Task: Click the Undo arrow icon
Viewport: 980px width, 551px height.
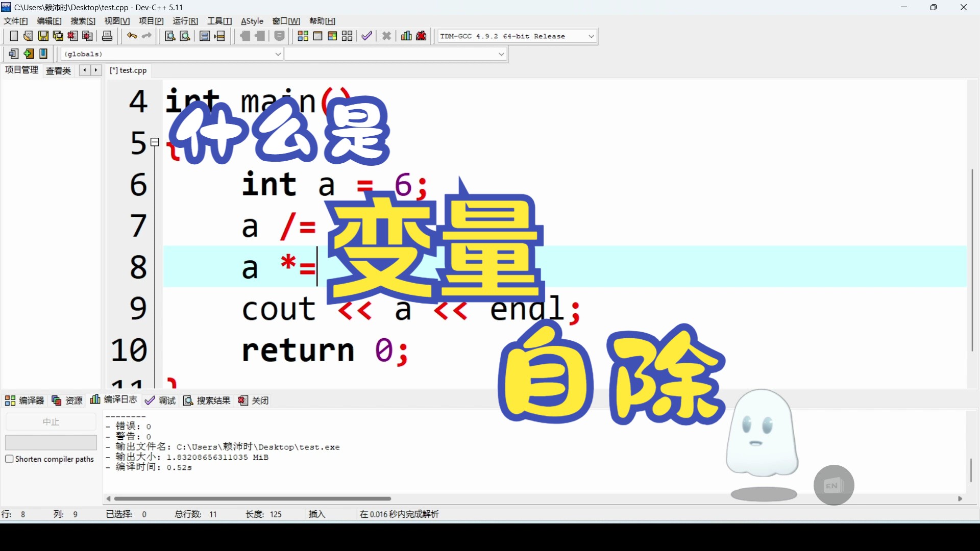Action: click(132, 36)
